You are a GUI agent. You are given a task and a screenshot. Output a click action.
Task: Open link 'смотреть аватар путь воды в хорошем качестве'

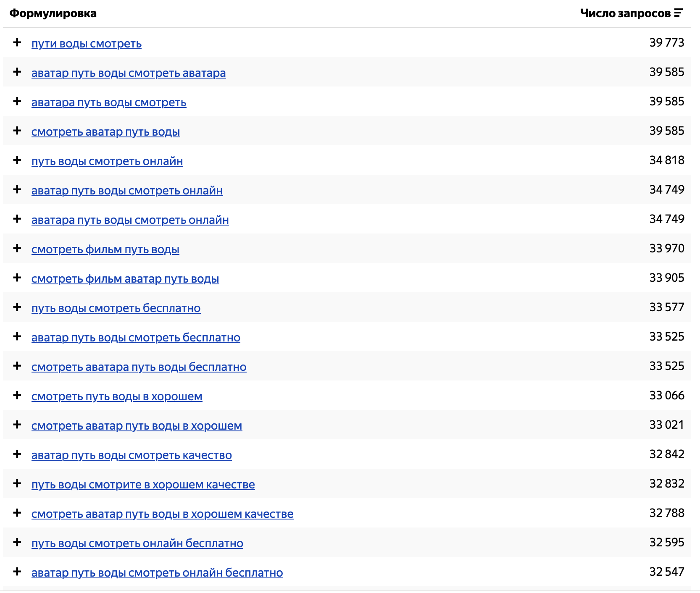[163, 514]
